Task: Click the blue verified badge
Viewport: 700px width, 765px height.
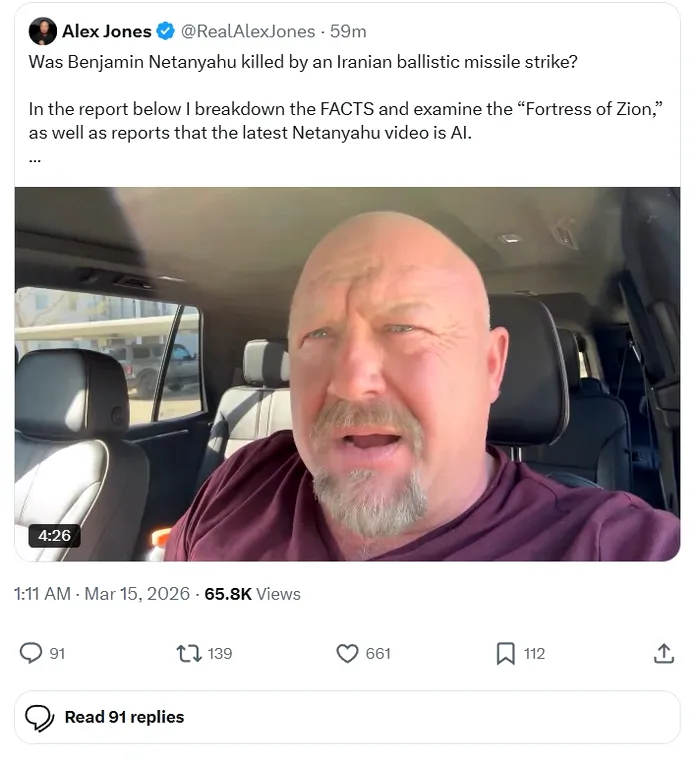Action: tap(166, 32)
